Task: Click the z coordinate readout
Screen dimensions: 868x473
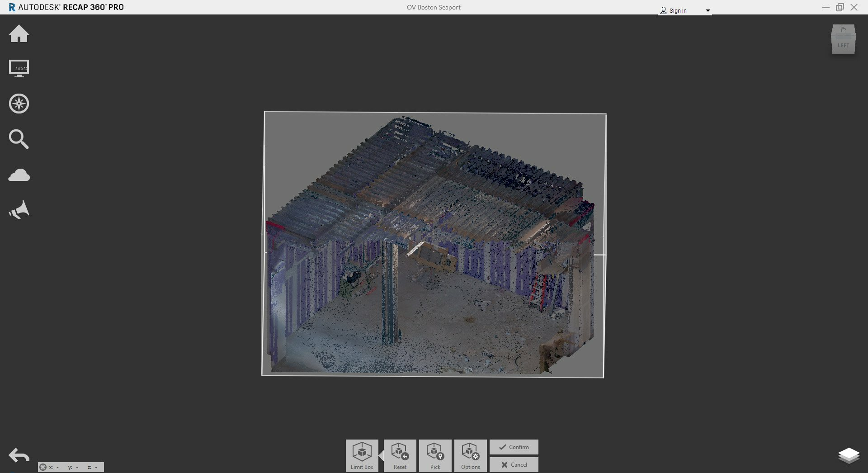Action: [92, 467]
